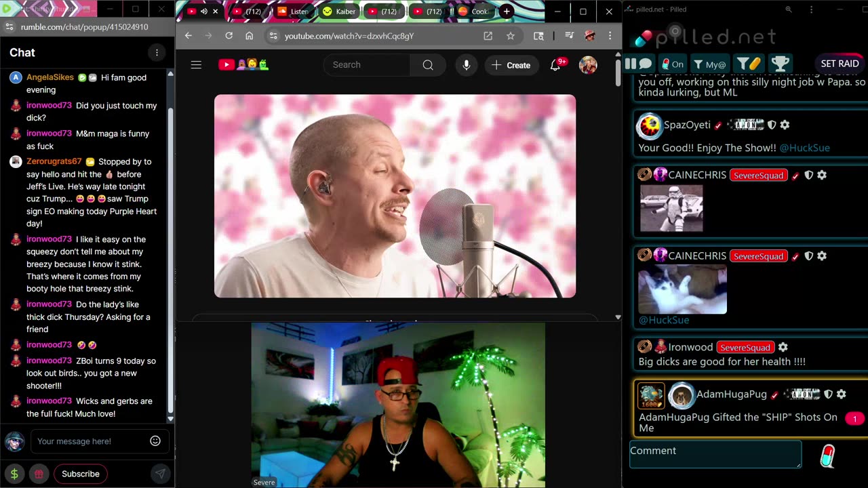Screen dimensions: 868x488
Task: Click the pink '1' counter on AdamHugaPug's gift
Action: pyautogui.click(x=854, y=419)
